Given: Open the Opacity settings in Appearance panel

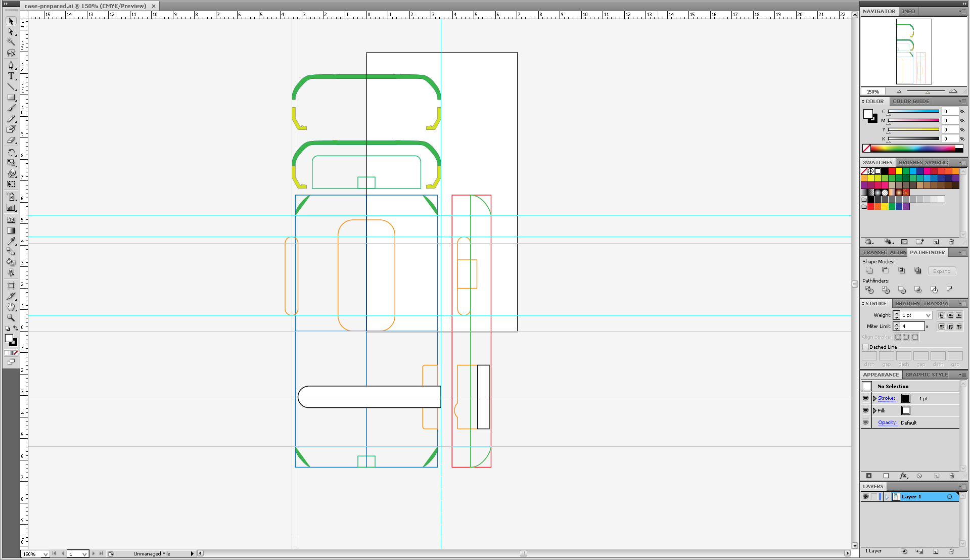Looking at the screenshot, I should 888,423.
